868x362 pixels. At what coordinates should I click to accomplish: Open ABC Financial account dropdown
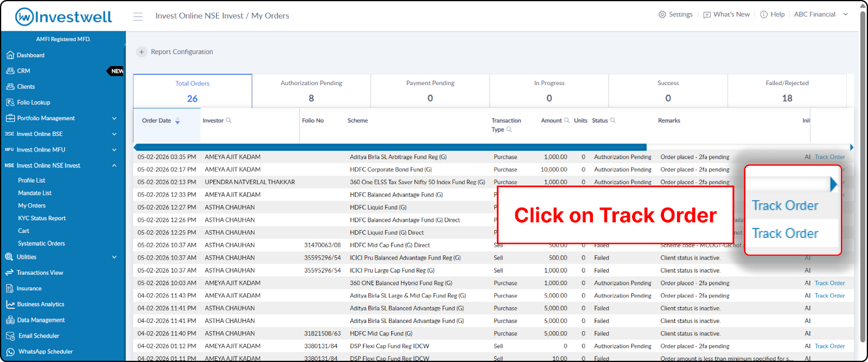pyautogui.click(x=821, y=15)
